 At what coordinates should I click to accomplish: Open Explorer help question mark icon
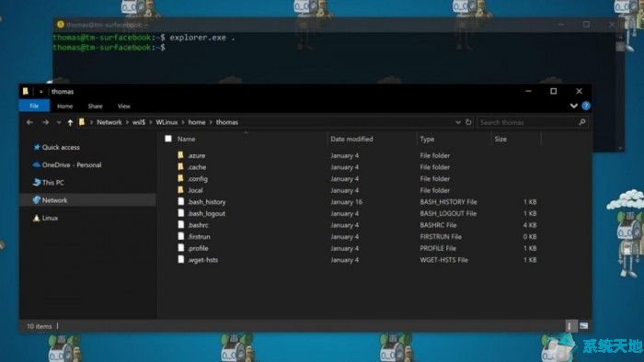tap(586, 106)
